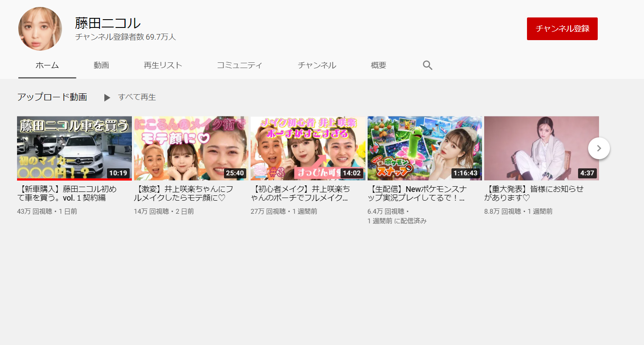Image resolution: width=644 pixels, height=345 pixels.
Task: Click the 27万 回視聴・1 週間前 text
Action: 284,212
